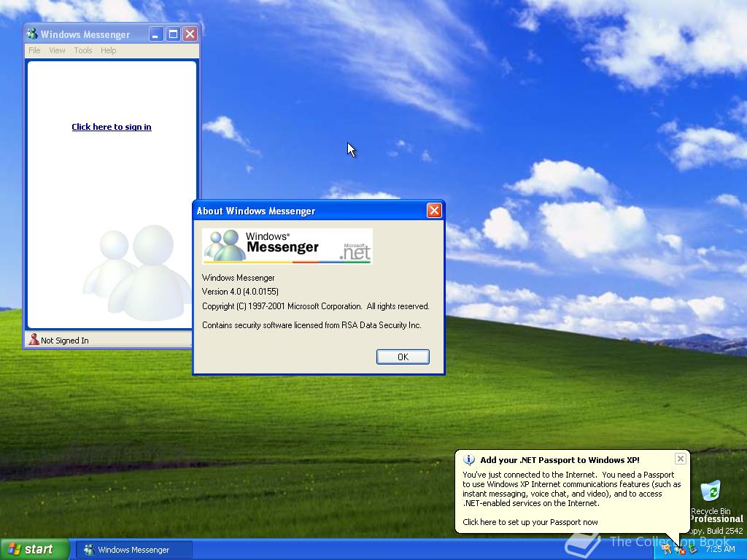Click the balloon text to set up Passport
This screenshot has height=560, width=747.
[530, 522]
